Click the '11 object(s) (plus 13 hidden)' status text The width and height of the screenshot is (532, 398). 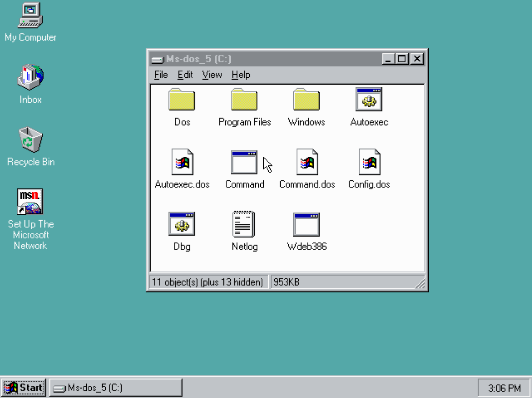[207, 282]
